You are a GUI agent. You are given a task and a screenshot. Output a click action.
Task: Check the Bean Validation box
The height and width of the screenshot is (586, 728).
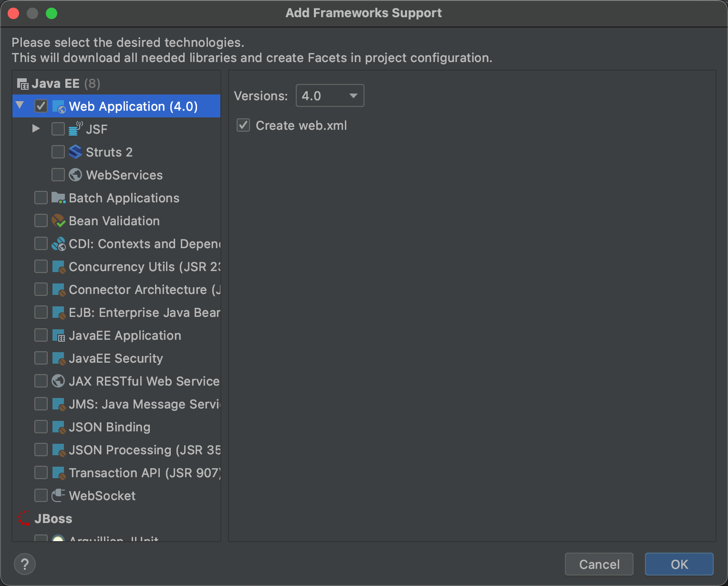pyautogui.click(x=41, y=220)
